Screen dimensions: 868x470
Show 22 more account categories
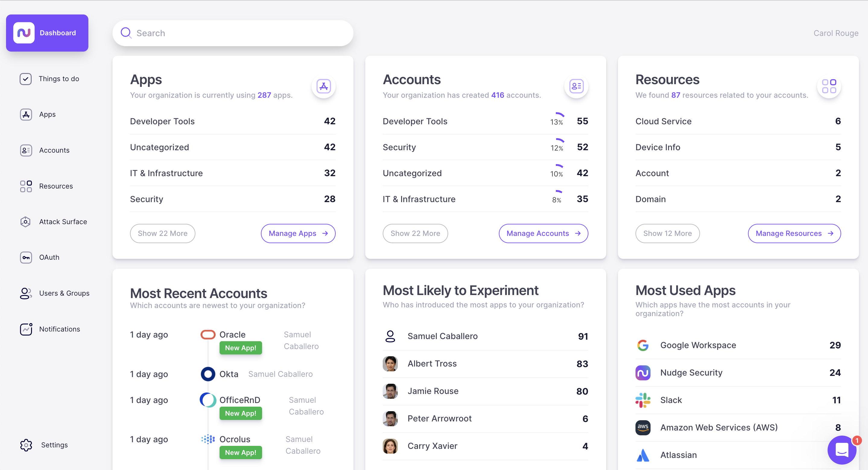[x=415, y=233]
